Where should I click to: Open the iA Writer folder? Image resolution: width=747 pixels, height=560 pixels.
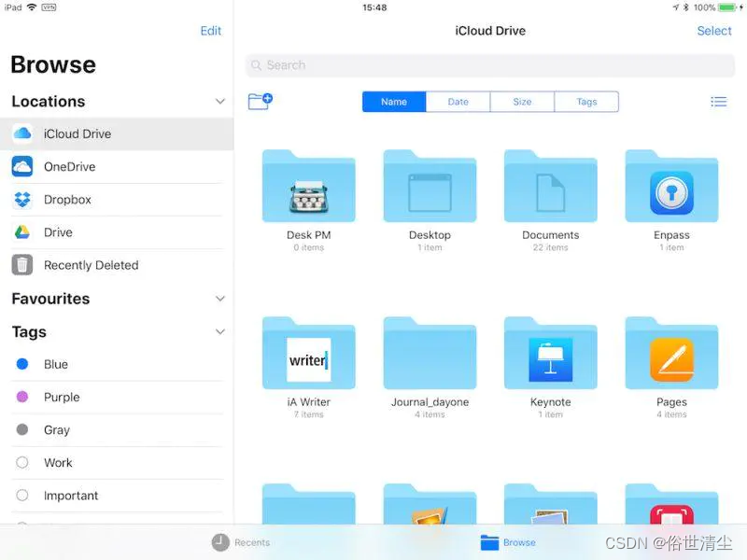(309, 354)
